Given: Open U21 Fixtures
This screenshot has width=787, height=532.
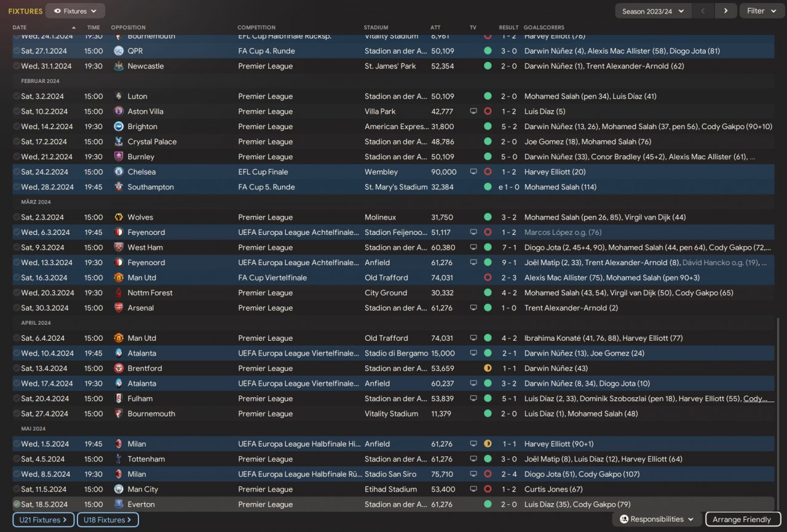Looking at the screenshot, I should tap(43, 520).
